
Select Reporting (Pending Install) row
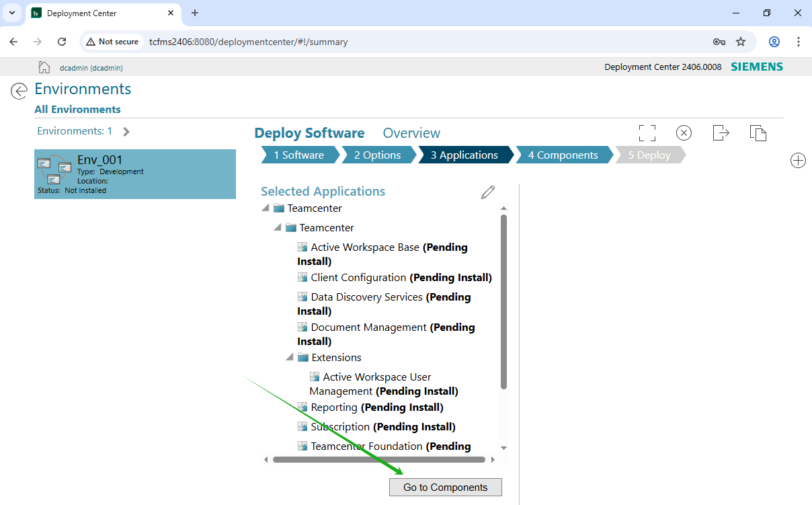(370, 407)
